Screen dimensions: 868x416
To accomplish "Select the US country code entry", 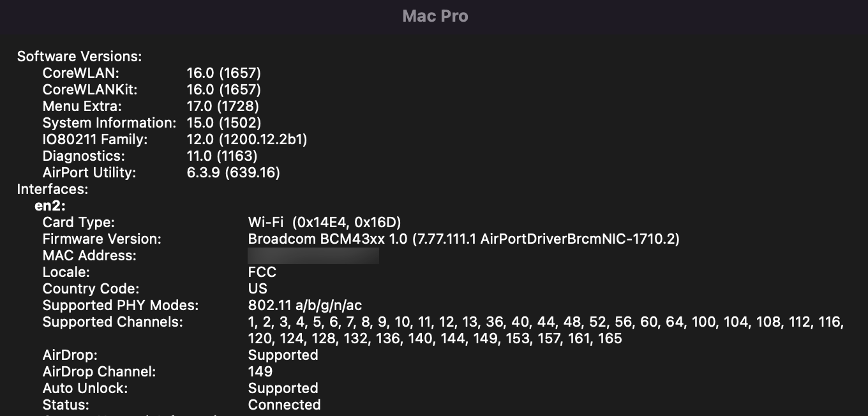I will click(257, 288).
